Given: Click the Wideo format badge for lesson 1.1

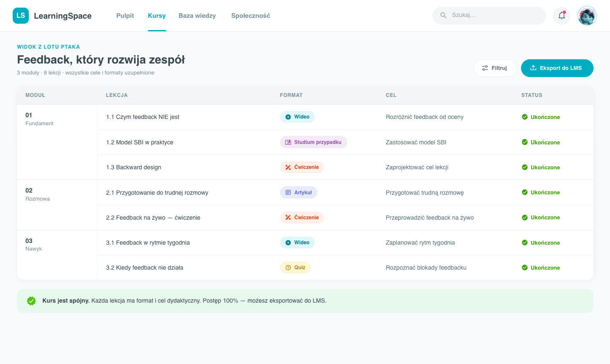Looking at the screenshot, I should (297, 117).
